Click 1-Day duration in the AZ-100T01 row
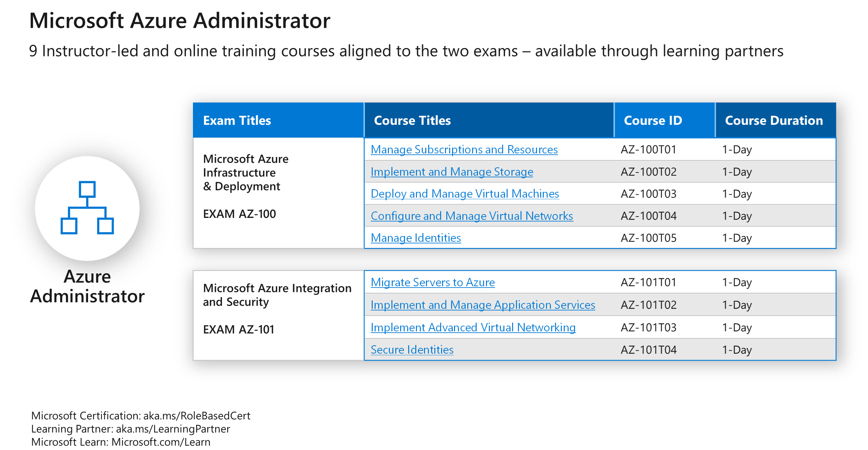This screenshot has height=450, width=868. pyautogui.click(x=737, y=150)
